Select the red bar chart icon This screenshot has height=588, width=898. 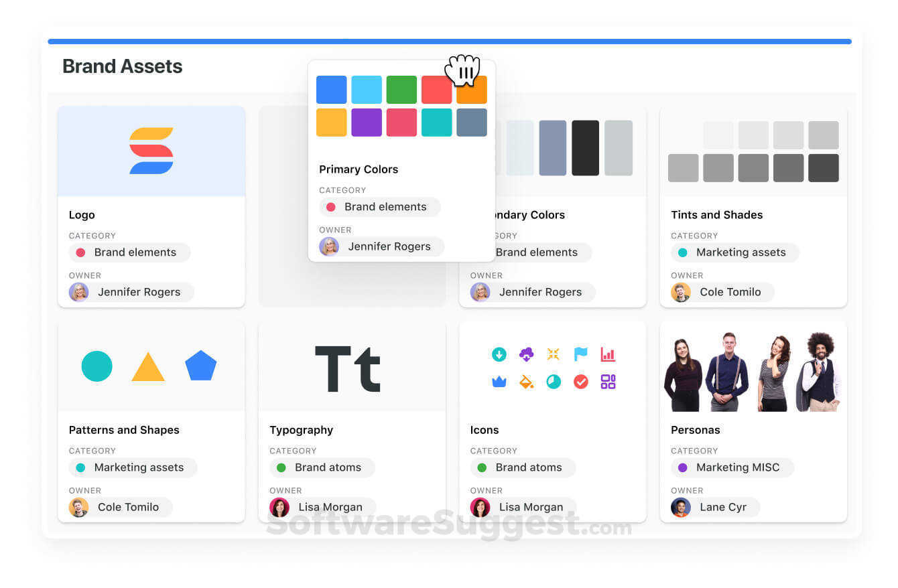click(607, 354)
